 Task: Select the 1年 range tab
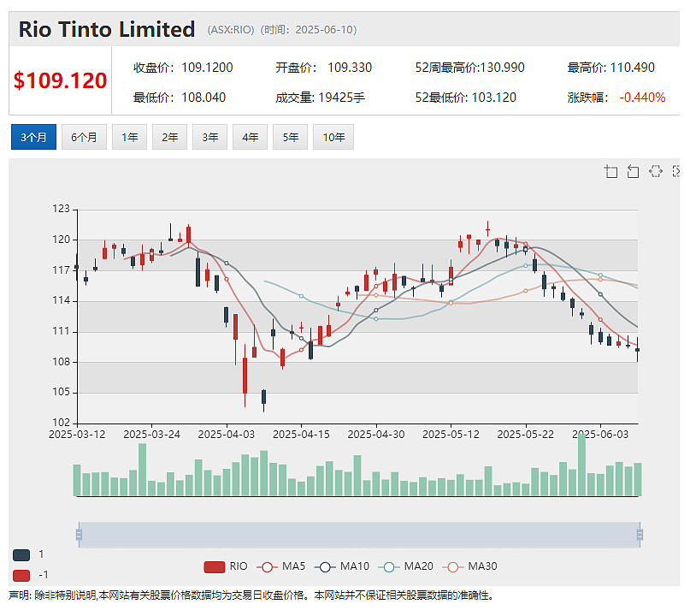[129, 137]
